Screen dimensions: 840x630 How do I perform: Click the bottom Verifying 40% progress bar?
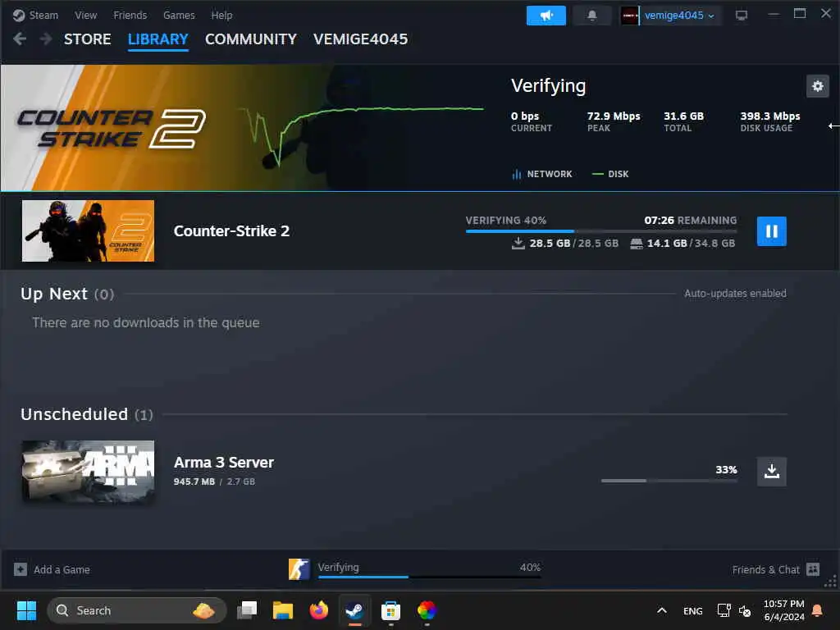click(x=429, y=577)
